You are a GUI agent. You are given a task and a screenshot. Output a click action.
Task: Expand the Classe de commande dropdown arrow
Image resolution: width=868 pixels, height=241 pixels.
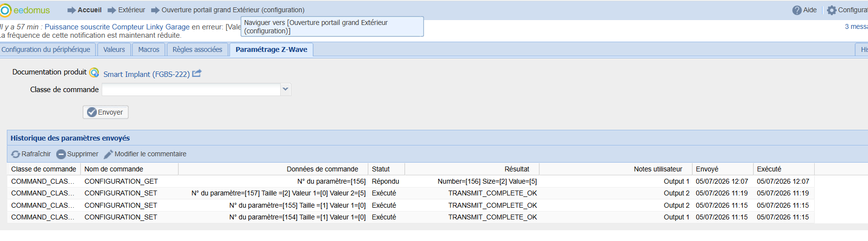286,90
